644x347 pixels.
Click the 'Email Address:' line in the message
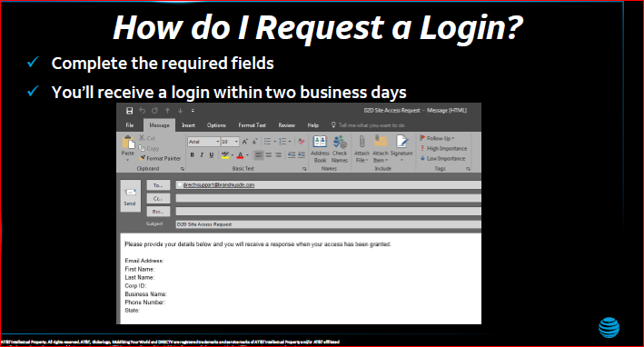[144, 261]
